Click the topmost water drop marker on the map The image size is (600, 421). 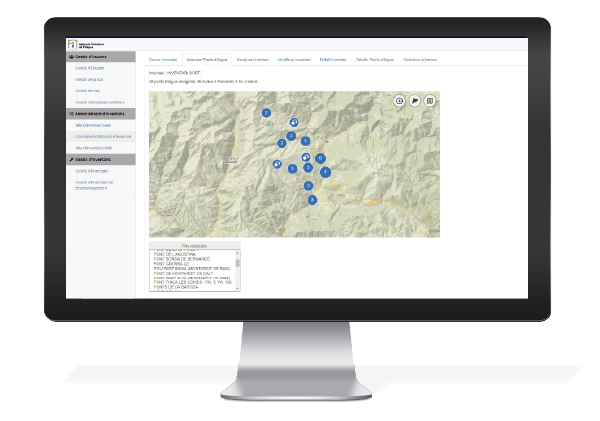[x=293, y=123]
